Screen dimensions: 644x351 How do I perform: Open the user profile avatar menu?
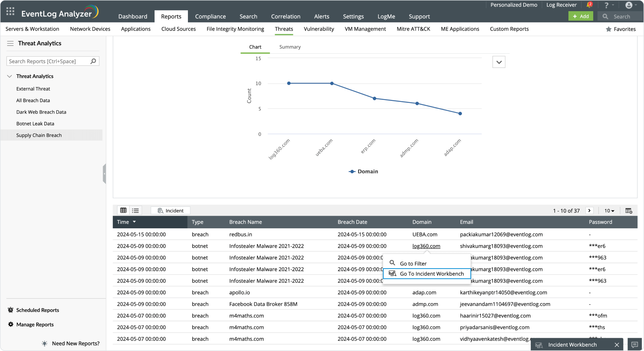[629, 5]
